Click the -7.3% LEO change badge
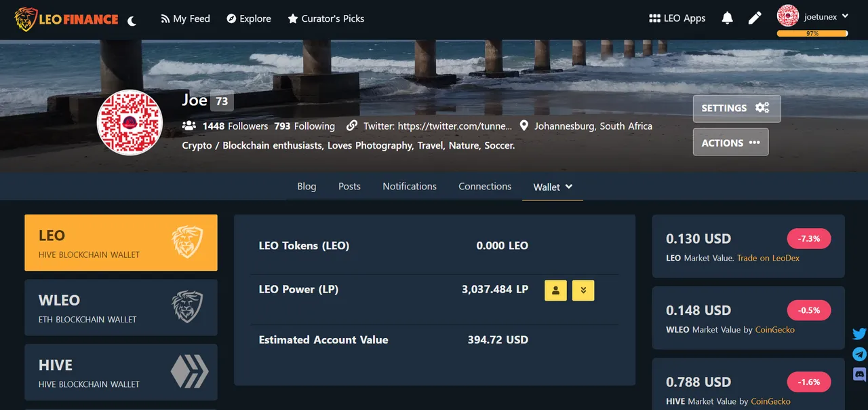Viewport: 868px width, 410px height. click(x=808, y=239)
